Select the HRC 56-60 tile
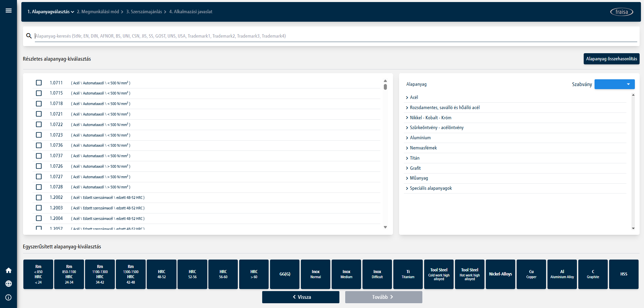 [223, 274]
